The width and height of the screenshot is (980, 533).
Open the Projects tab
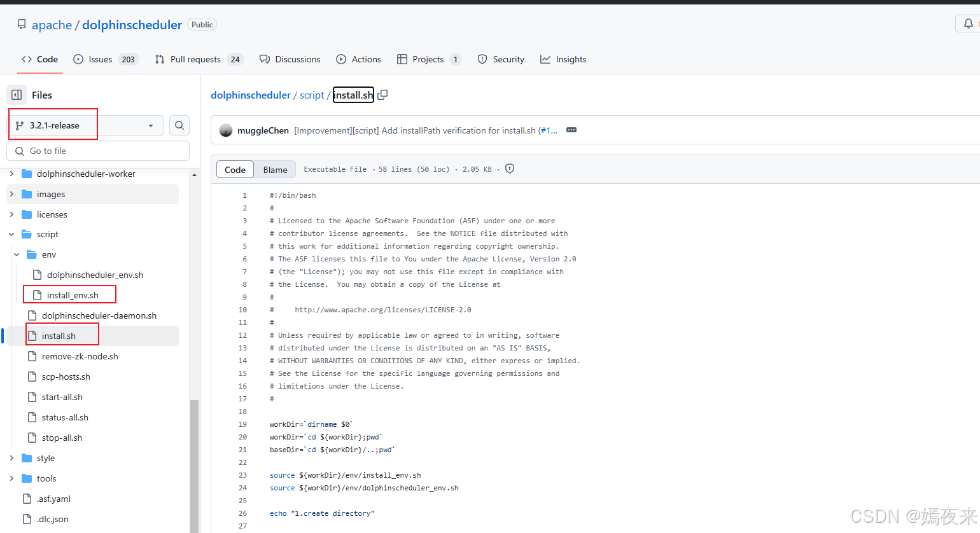pyautogui.click(x=429, y=59)
